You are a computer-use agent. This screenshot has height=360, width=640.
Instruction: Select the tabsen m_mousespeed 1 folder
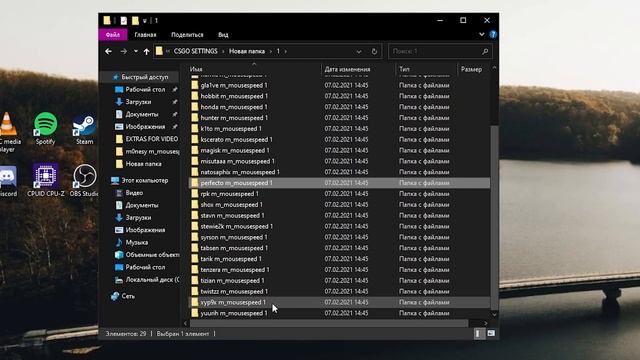click(x=234, y=248)
